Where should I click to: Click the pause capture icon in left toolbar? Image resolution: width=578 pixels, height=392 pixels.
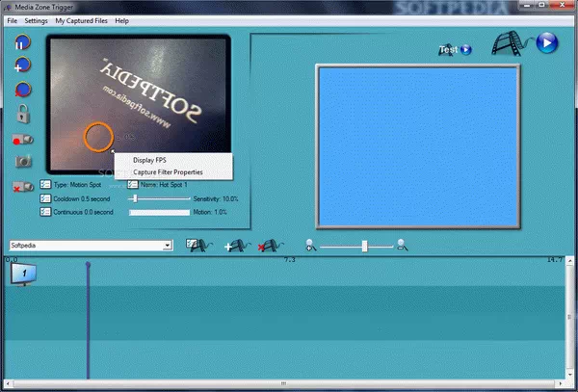coord(23,43)
